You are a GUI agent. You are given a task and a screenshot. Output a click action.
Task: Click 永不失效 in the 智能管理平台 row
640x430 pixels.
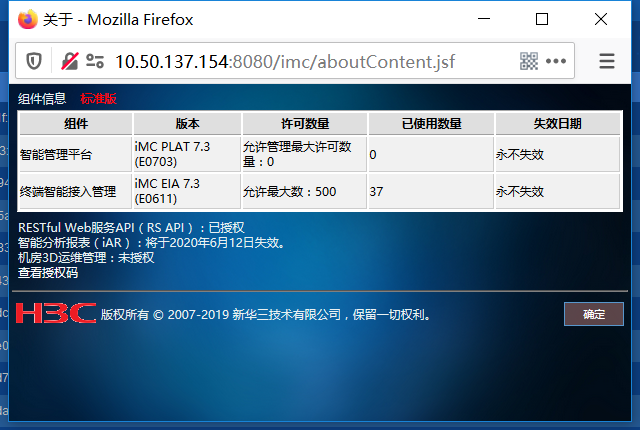[558, 154]
